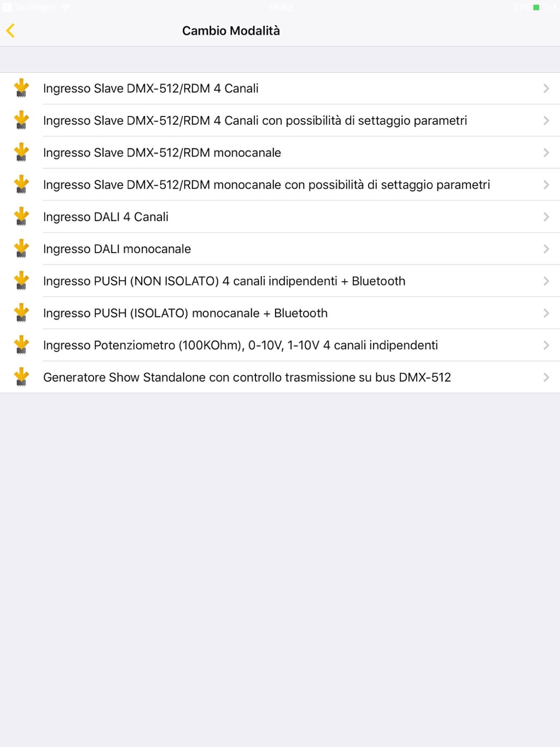The image size is (560, 747).
Task: Click icon beside Ingresso DALI monocanale
Action: (21, 249)
